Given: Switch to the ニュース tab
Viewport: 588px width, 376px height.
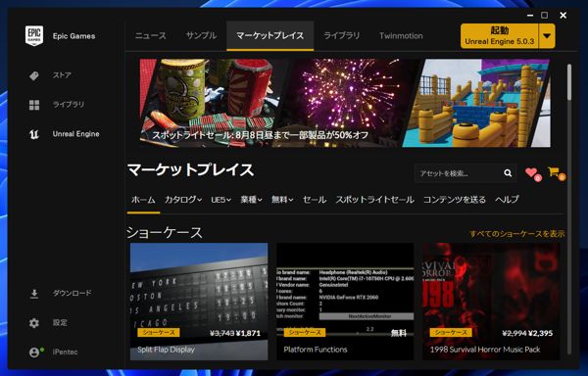Looking at the screenshot, I should tap(151, 36).
